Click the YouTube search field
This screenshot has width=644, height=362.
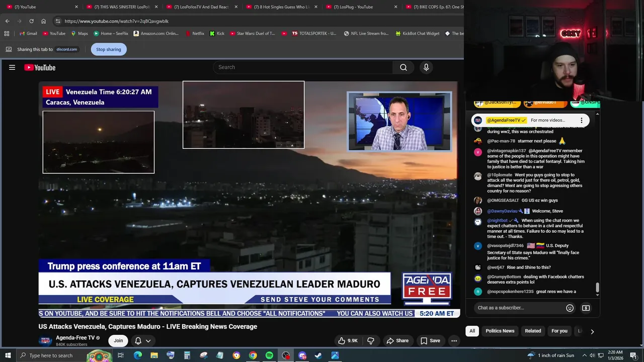point(303,67)
